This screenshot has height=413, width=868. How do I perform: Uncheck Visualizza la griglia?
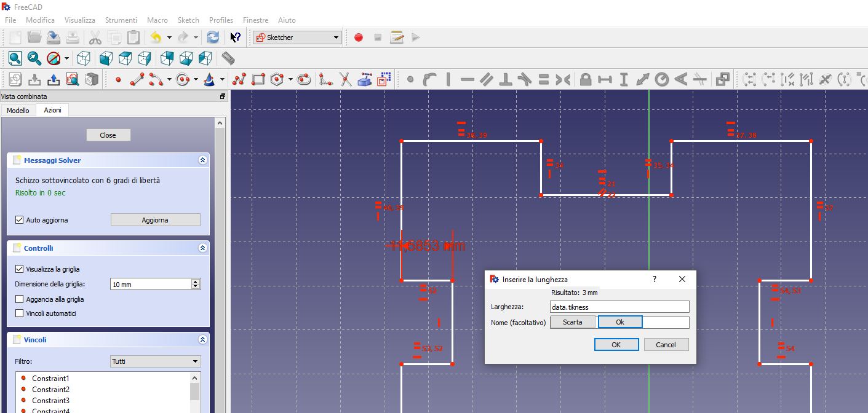pos(20,269)
